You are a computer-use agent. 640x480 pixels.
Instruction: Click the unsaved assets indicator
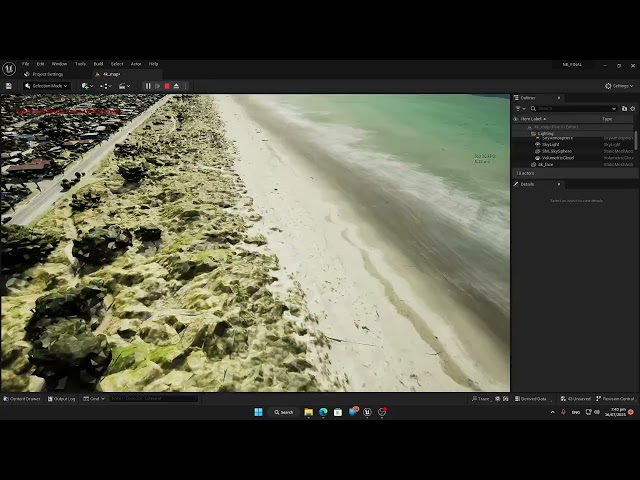coord(576,399)
